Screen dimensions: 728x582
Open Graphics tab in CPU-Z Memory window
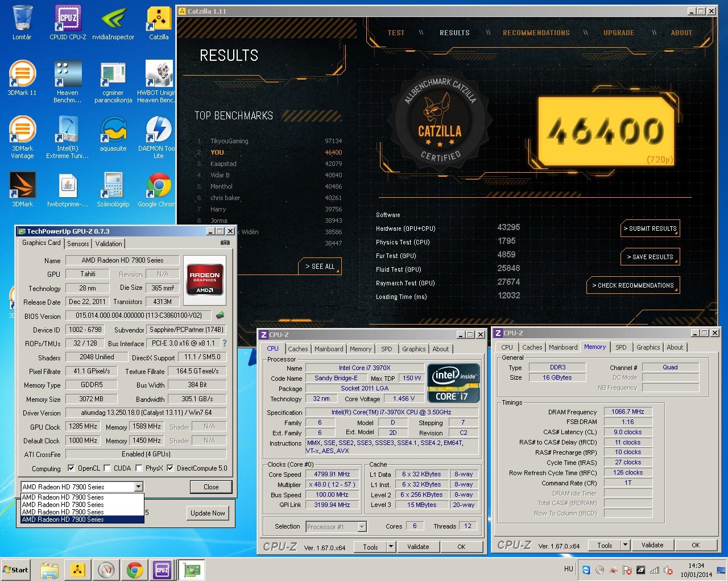coord(648,347)
